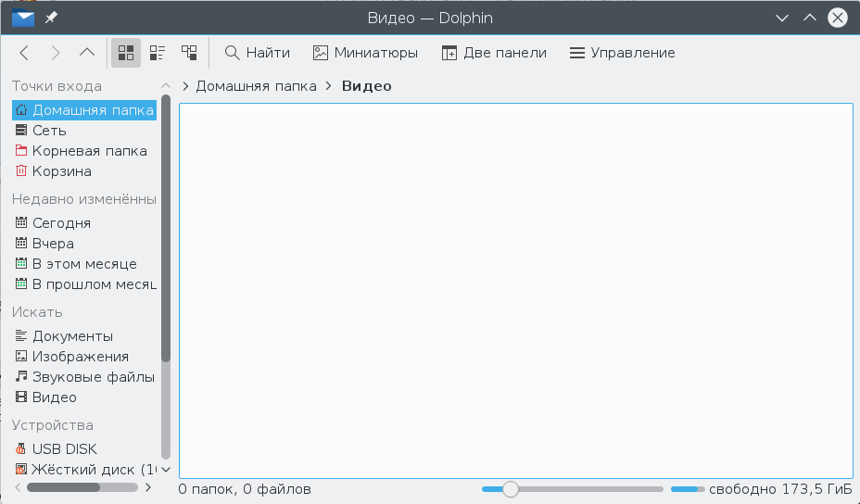Screen dimensions: 860x504
Task: Switch to icons view mode
Action: click(x=126, y=53)
